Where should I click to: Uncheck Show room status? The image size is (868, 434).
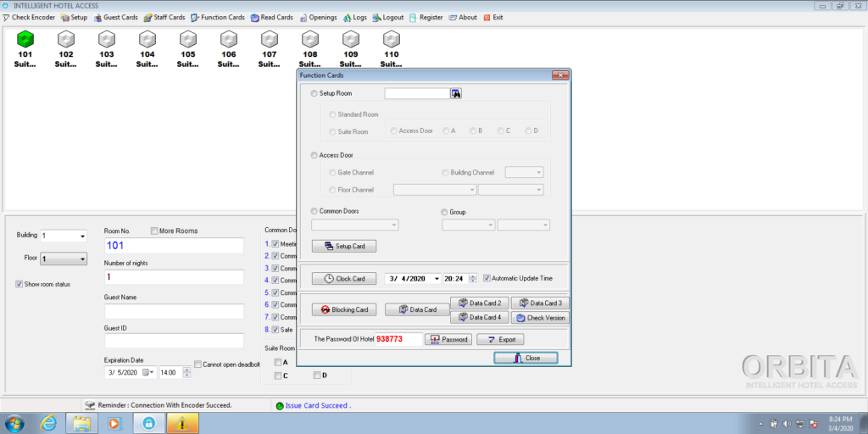[x=19, y=284]
